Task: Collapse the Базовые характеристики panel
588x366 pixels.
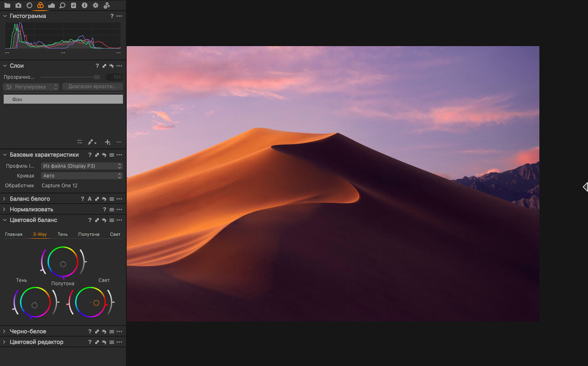Action: (5, 155)
